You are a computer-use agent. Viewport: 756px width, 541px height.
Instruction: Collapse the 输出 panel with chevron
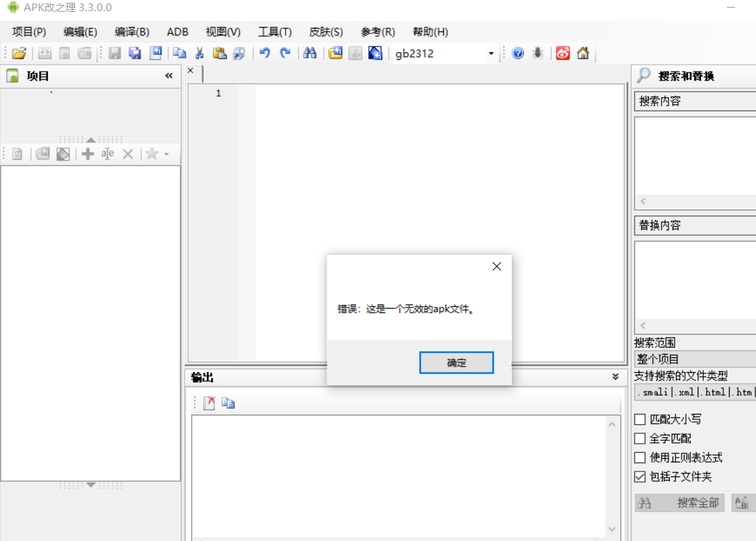(x=615, y=377)
